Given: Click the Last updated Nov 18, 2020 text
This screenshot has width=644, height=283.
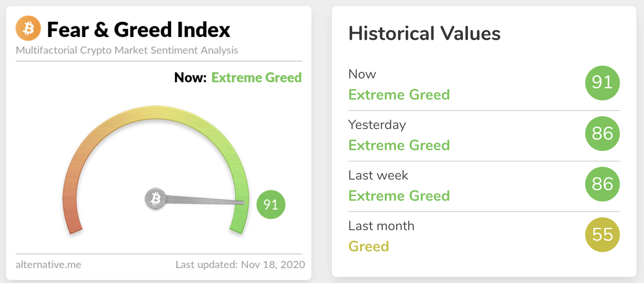Looking at the screenshot, I should [x=240, y=265].
